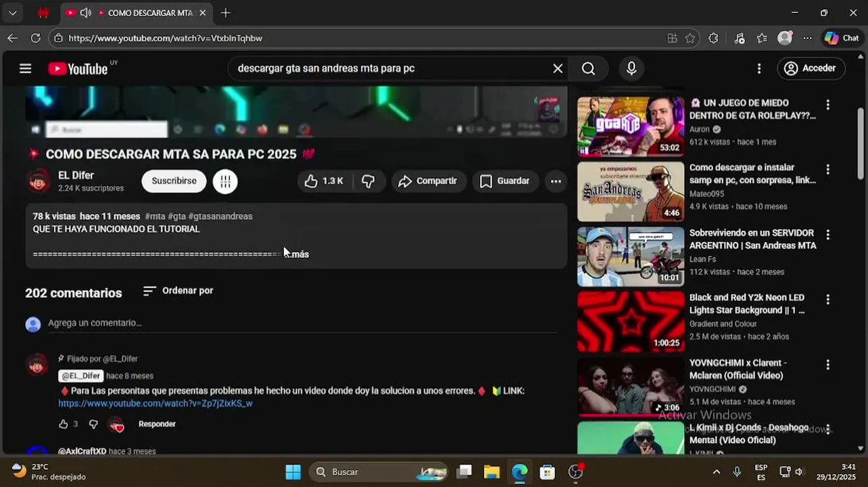Screen dimensions: 868x487
Task: Click the browser address bar URL
Action: tap(166, 39)
